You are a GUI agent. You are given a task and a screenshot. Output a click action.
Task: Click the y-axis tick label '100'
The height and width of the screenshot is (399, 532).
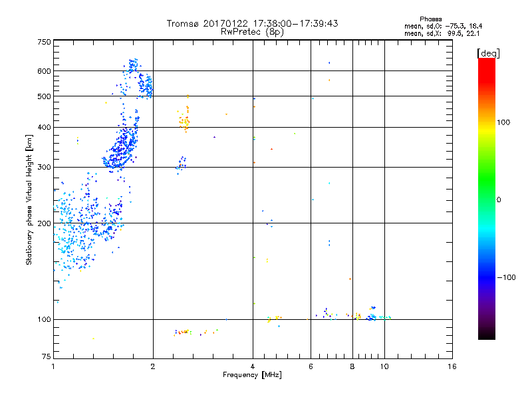tap(44, 320)
